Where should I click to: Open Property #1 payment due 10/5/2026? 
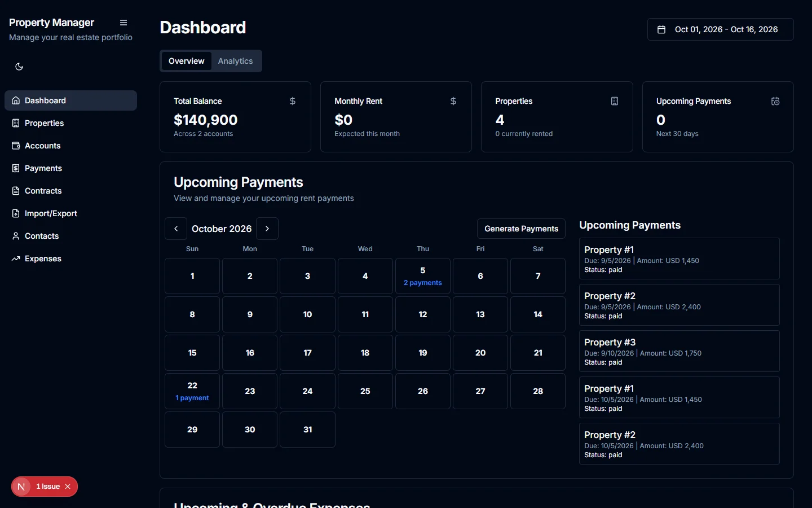point(679,397)
